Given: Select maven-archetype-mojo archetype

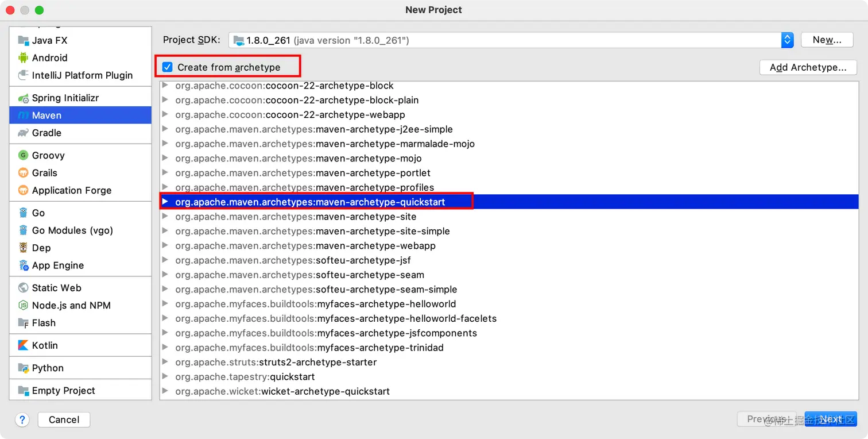Looking at the screenshot, I should (509, 159).
